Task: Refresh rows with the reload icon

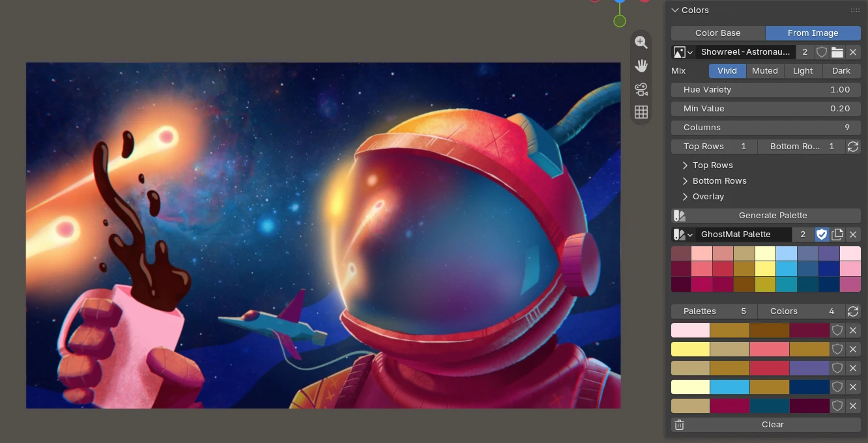Action: pos(853,147)
